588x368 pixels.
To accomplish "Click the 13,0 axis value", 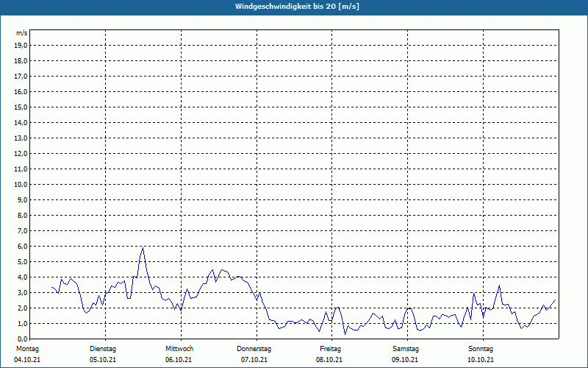I will pyautogui.click(x=21, y=138).
